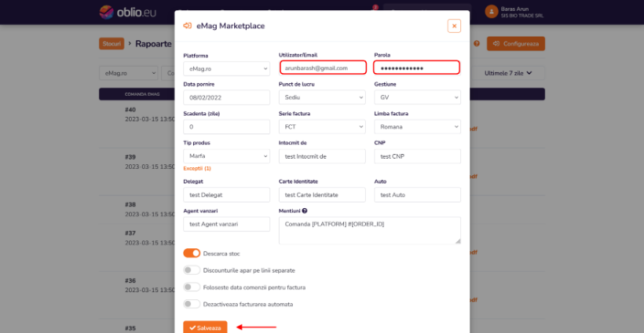Click the Utilizator/Email input field
This screenshot has height=333, width=644.
tap(323, 68)
